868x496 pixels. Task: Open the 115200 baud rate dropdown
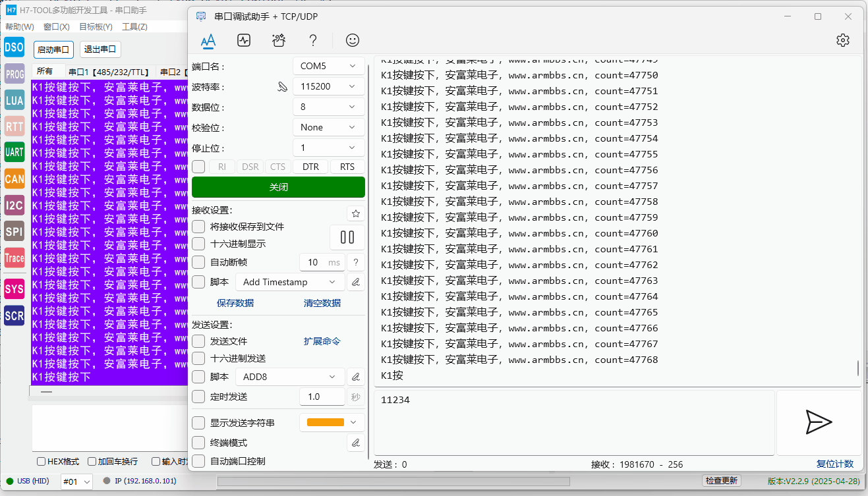point(328,86)
